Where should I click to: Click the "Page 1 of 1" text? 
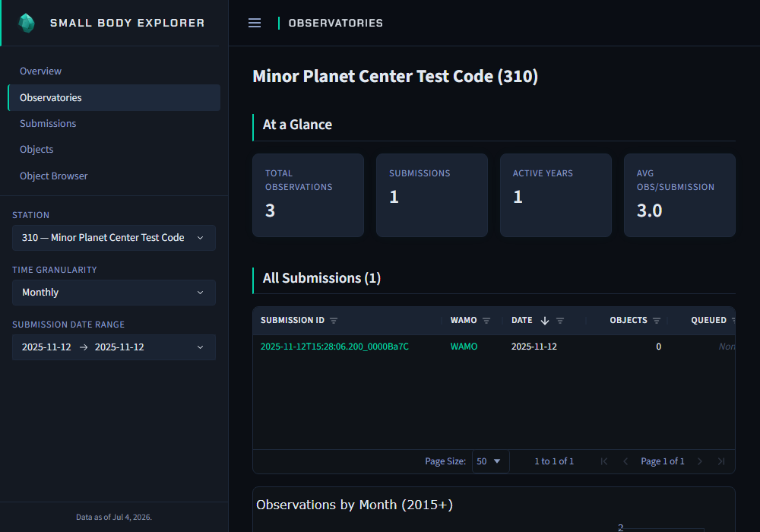[663, 461]
